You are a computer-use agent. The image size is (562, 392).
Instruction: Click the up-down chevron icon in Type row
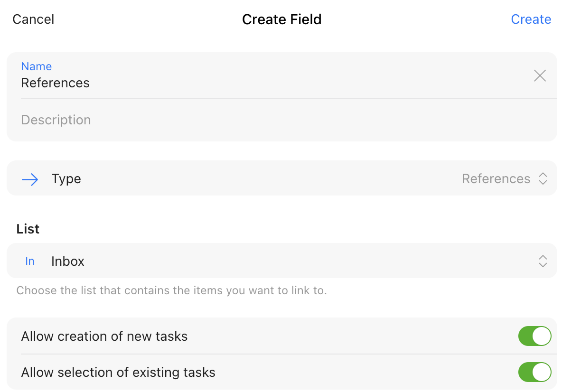pos(543,179)
